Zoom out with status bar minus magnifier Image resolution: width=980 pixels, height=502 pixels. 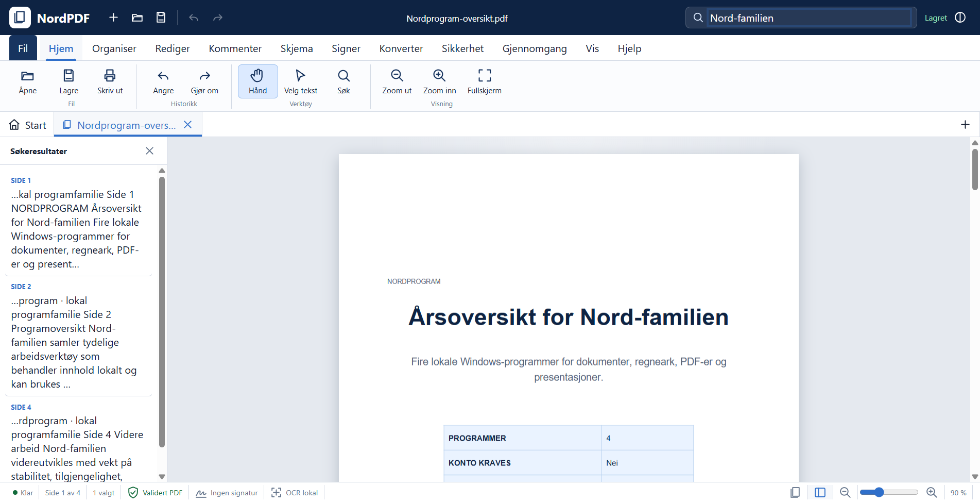point(845,493)
